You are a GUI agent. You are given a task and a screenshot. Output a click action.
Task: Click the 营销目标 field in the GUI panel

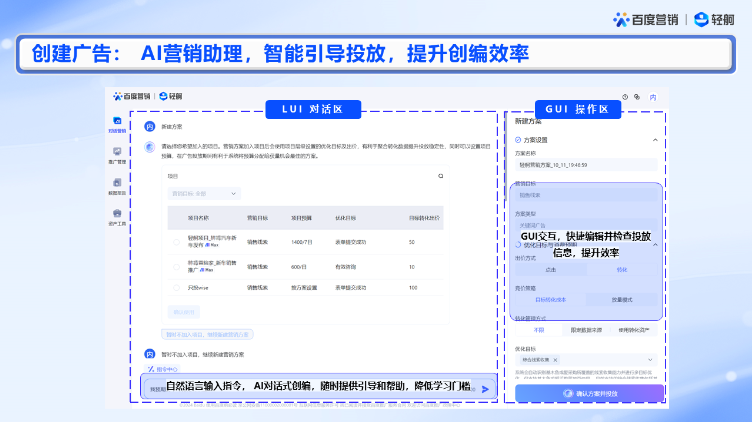tap(586, 195)
